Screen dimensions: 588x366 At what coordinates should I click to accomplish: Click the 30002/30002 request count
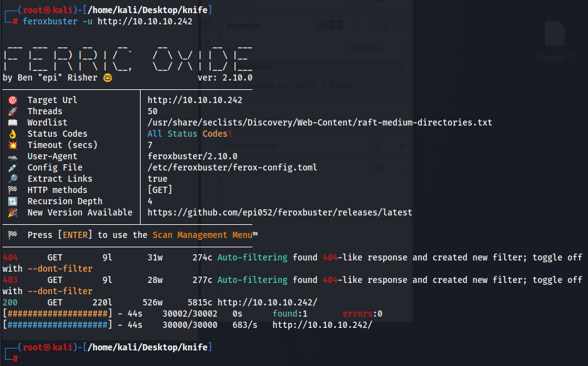[190, 314]
